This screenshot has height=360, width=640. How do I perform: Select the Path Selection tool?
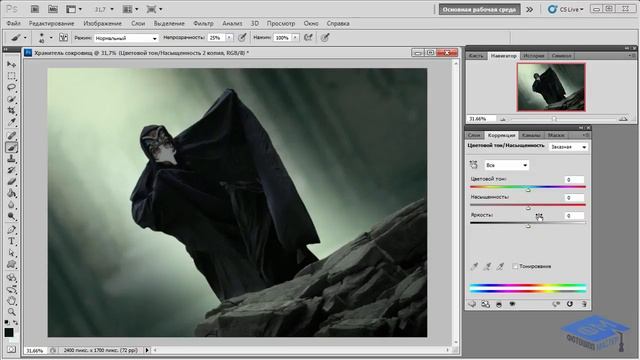coord(11,253)
